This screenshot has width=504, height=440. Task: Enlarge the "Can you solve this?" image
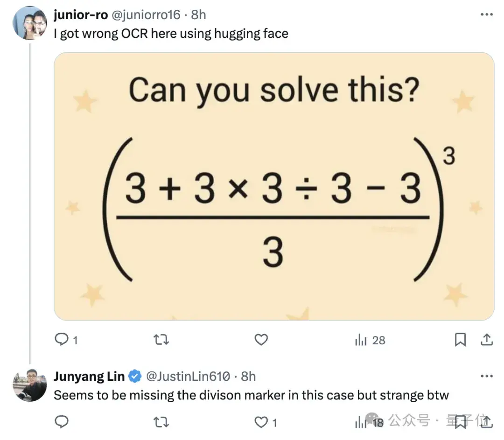pos(274,186)
